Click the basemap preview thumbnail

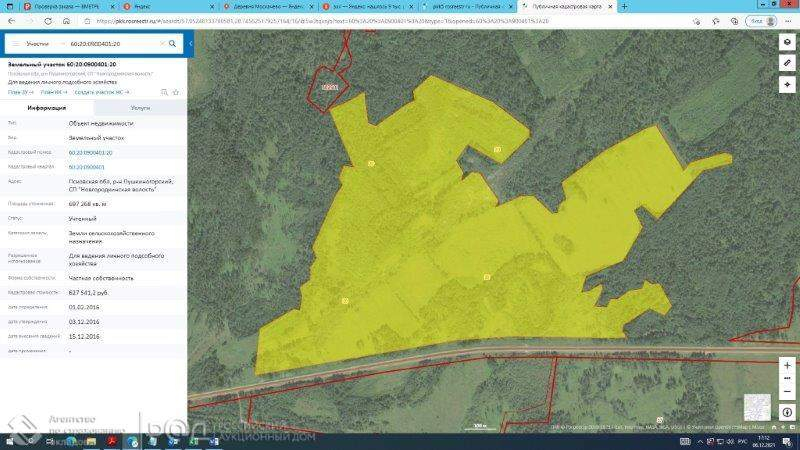point(757,406)
